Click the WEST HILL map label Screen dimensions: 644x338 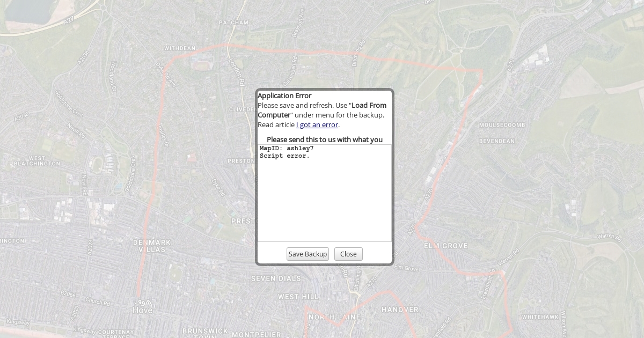298,297
